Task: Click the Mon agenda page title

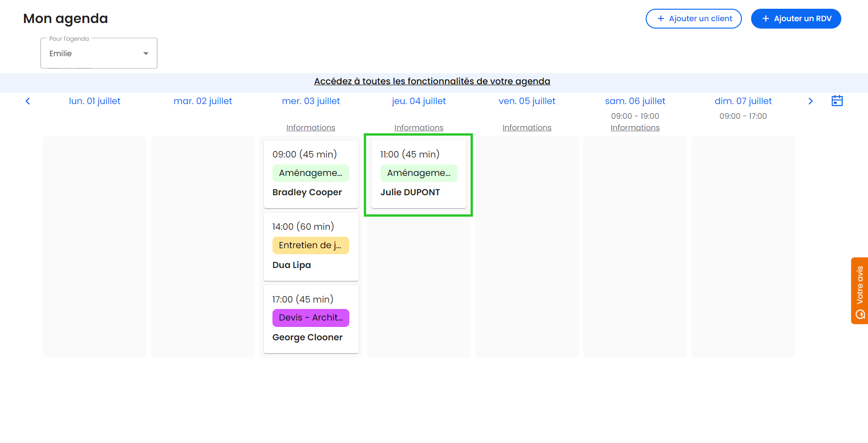Action: pyautogui.click(x=65, y=19)
